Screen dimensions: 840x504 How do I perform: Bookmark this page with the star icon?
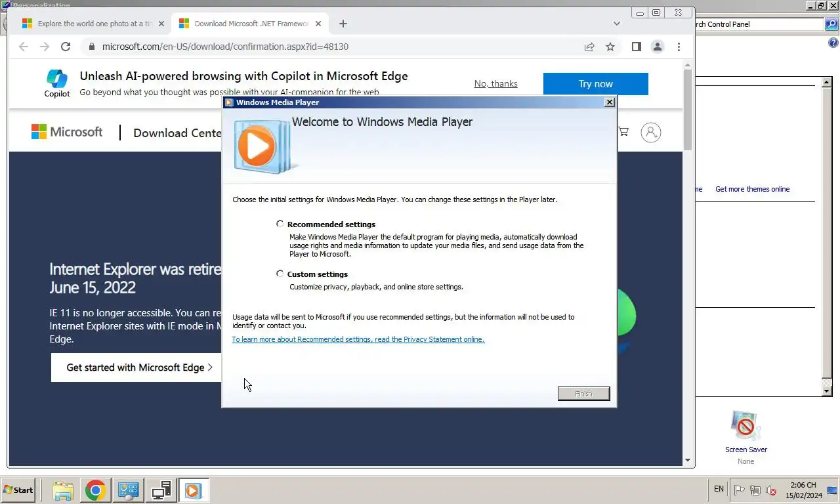(x=610, y=47)
